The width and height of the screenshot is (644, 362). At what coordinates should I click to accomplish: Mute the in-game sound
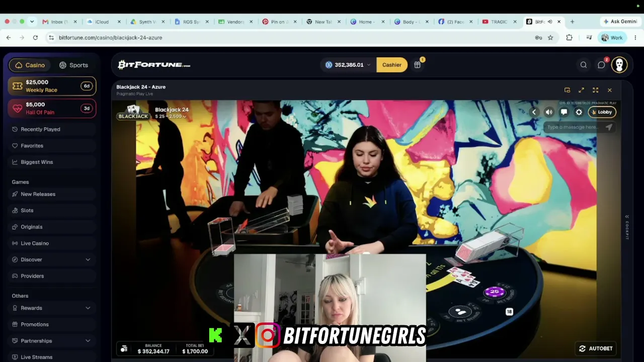click(549, 112)
